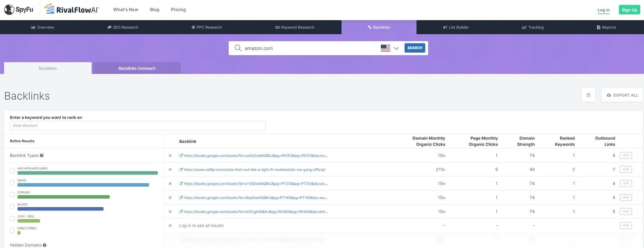Click the blue News filter bar
Screen dimensions: 644x248
[x=83, y=185]
